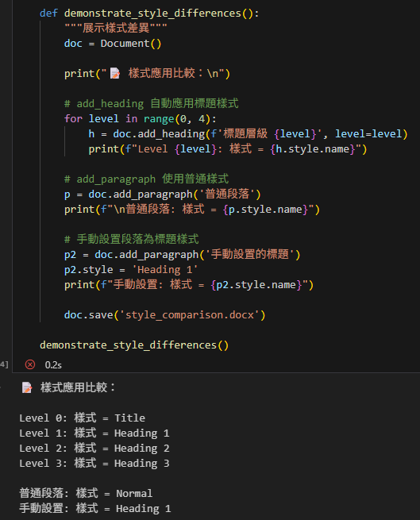Click the def demonstrate_style_differences line

point(149,13)
